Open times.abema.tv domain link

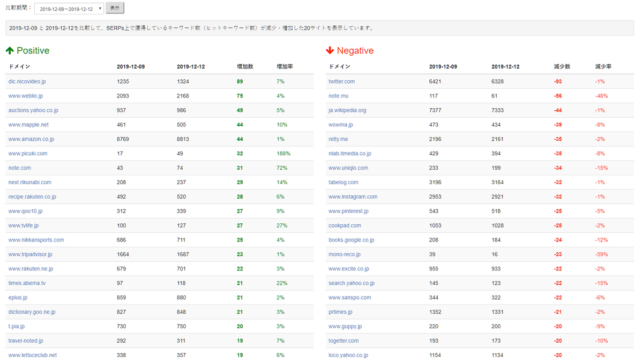click(x=27, y=283)
